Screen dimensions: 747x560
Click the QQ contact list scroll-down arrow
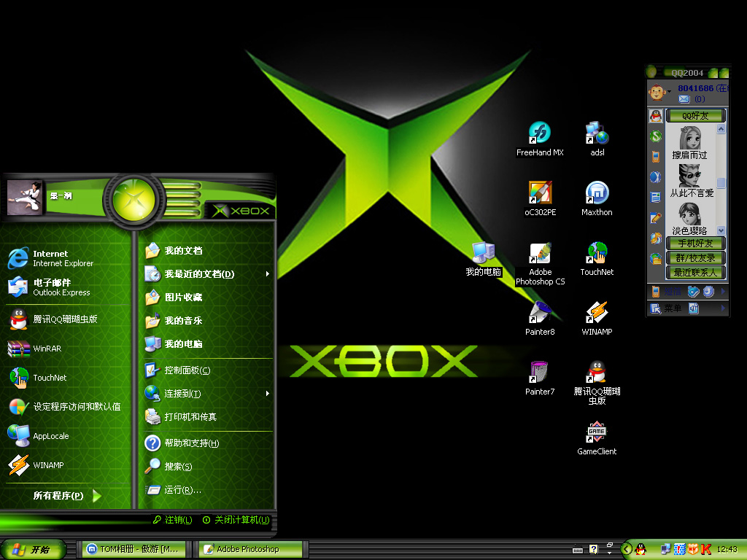(721, 230)
